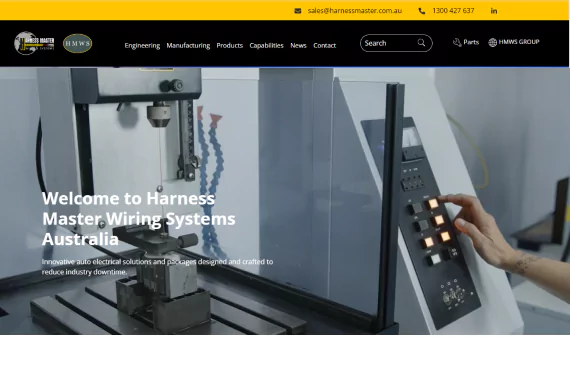Click the oval HMWS logo
Viewport: 570px width, 380px height.
pos(77,44)
